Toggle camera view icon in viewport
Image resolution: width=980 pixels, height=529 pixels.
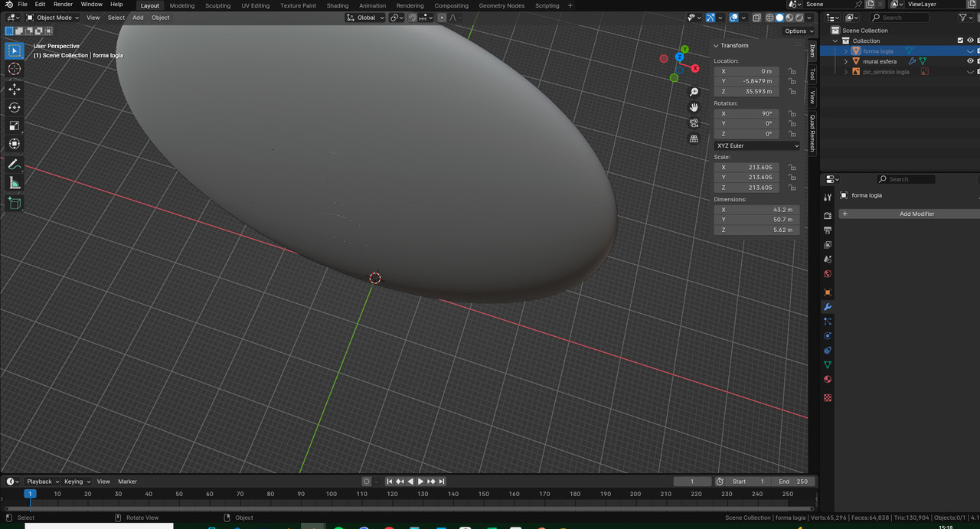point(694,123)
